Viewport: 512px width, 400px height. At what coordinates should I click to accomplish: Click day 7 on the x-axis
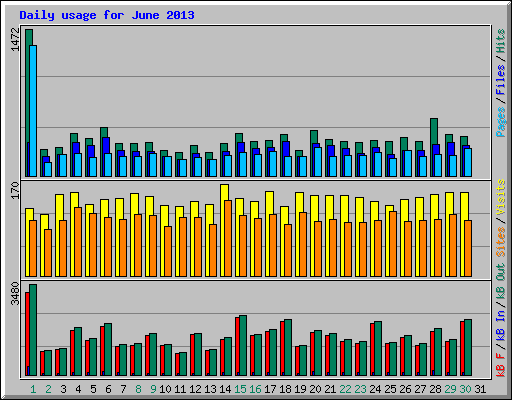click(123, 389)
